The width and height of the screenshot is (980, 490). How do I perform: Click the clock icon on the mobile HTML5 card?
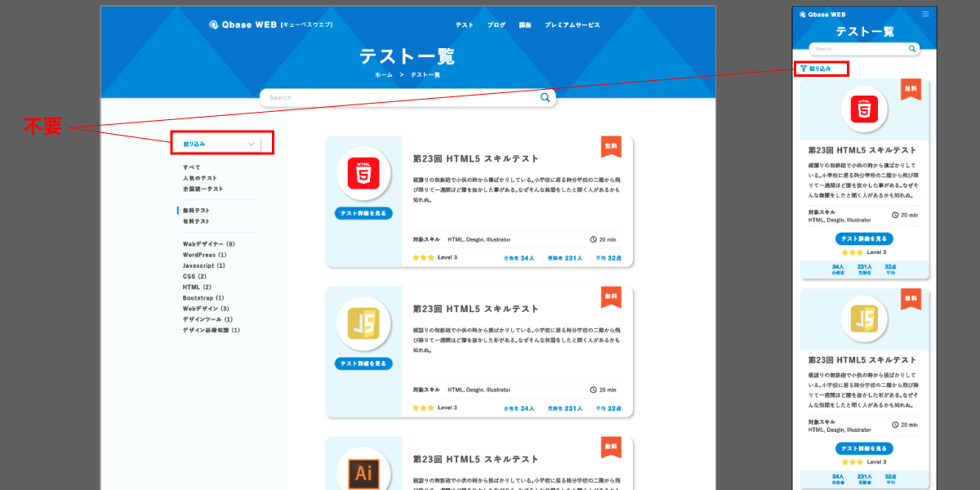(895, 216)
